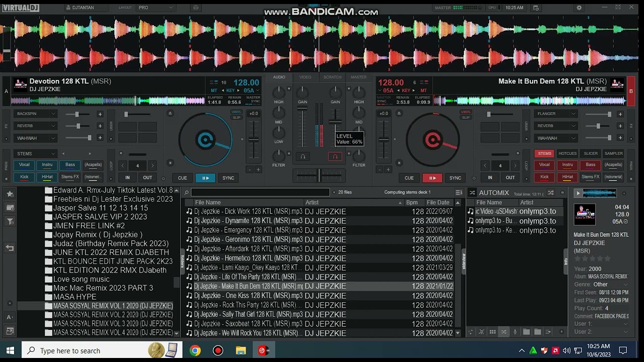Screen dimensions: 644x362
Task: Click the sideview shuffle automix tab icon
Action: (504, 332)
